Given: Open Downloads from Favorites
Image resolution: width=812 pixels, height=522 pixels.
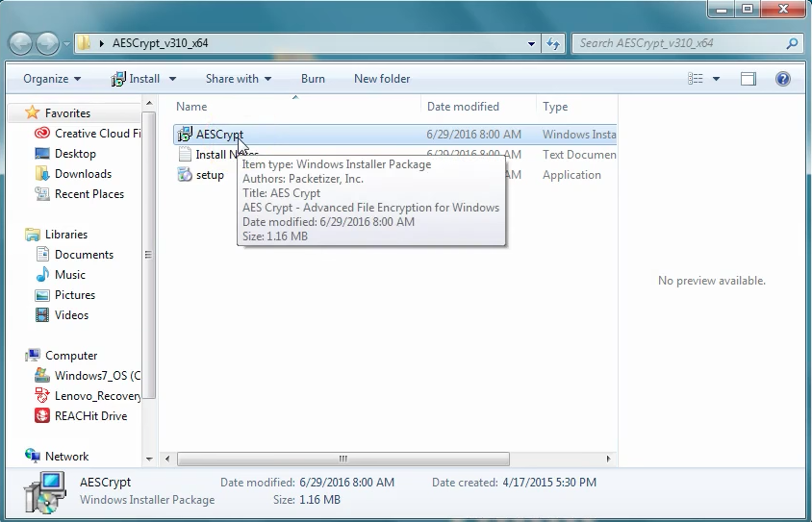Looking at the screenshot, I should click(x=83, y=174).
